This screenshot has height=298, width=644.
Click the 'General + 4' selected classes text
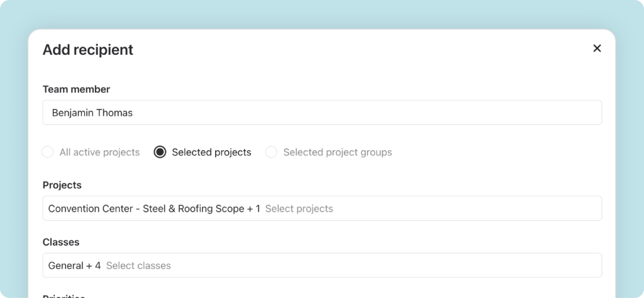point(74,265)
